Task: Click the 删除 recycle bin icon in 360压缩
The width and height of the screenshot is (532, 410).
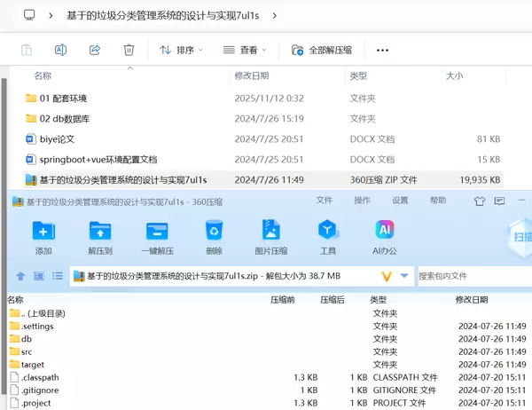Action: click(214, 233)
